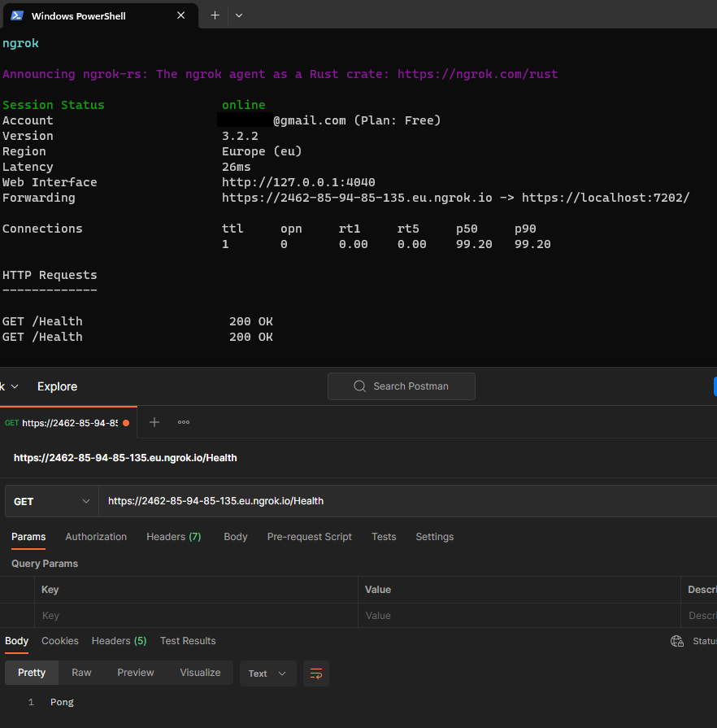Click the https://localhost:7202/ address in PowerShell

tap(606, 198)
